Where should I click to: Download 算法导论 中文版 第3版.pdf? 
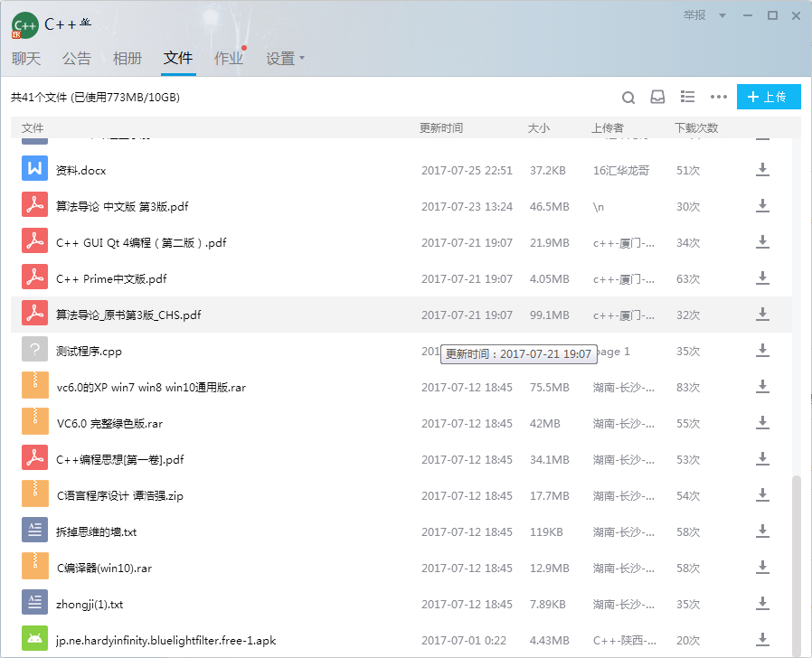pos(762,206)
